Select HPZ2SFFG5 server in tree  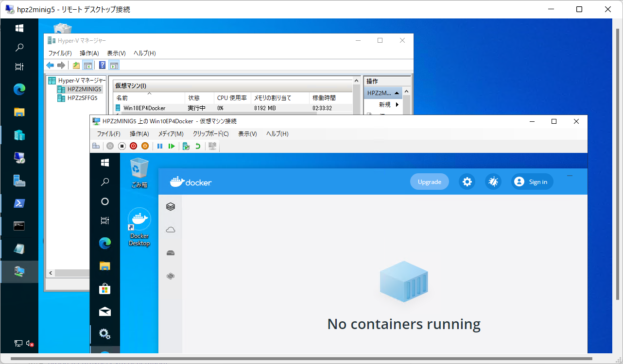pos(82,98)
